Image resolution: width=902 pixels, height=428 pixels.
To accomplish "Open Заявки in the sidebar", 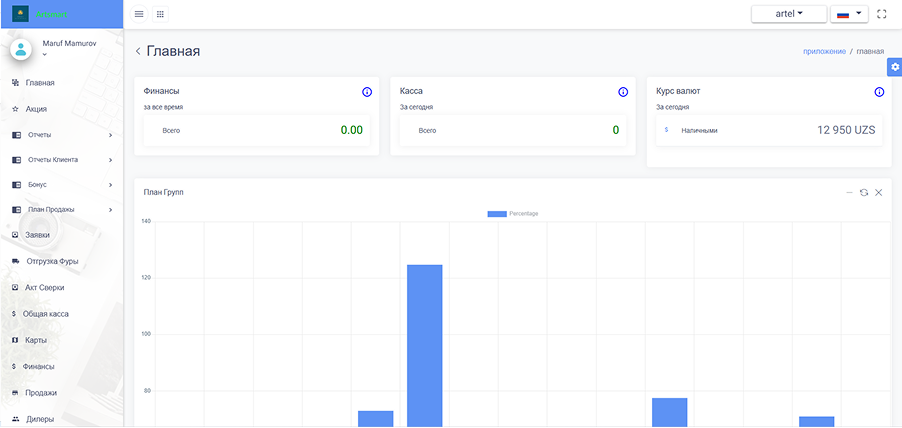I will (x=37, y=235).
